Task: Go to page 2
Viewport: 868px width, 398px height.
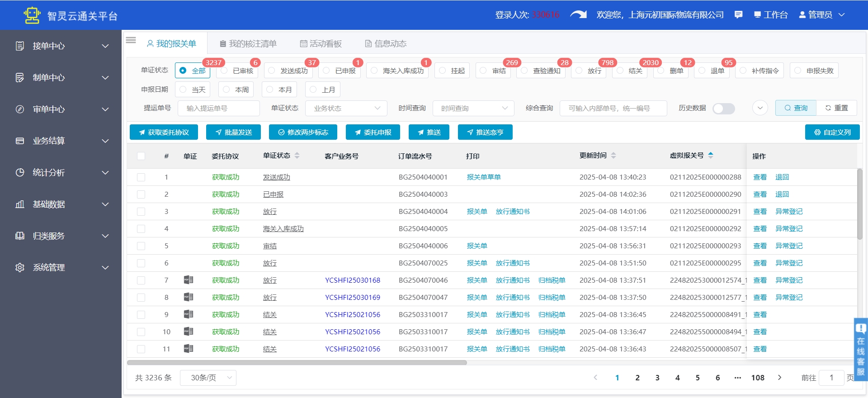Action: 637,378
